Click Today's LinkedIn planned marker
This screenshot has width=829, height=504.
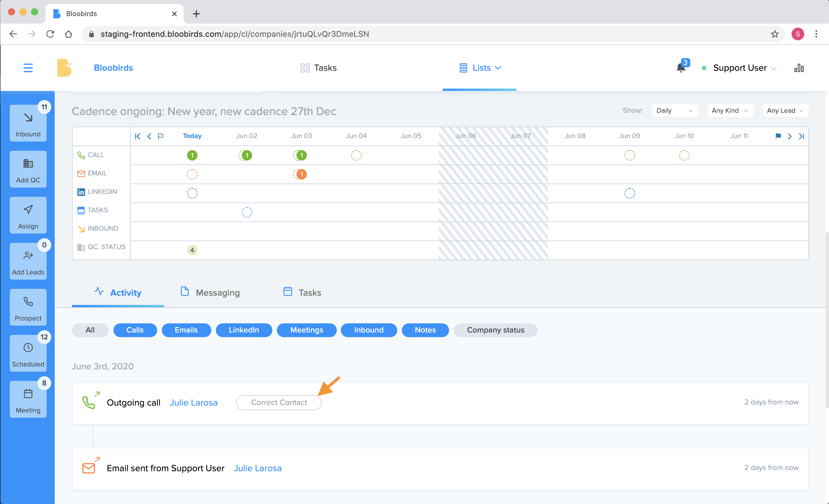click(x=192, y=193)
